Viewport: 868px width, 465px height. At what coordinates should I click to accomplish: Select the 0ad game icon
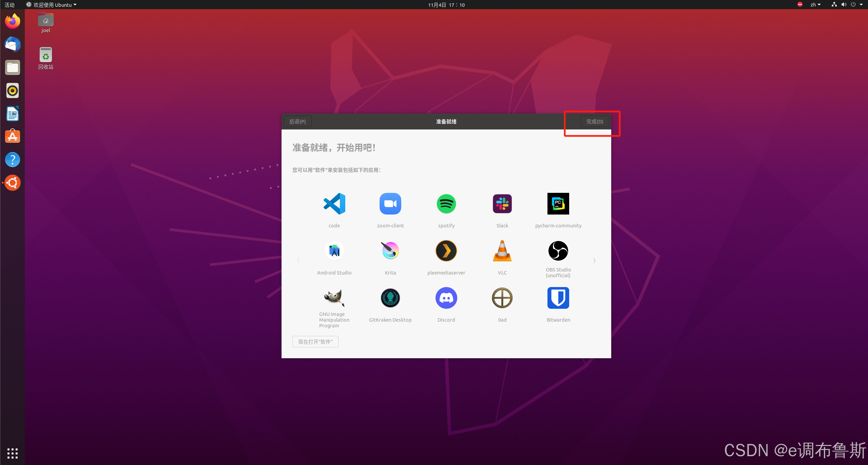pos(502,298)
